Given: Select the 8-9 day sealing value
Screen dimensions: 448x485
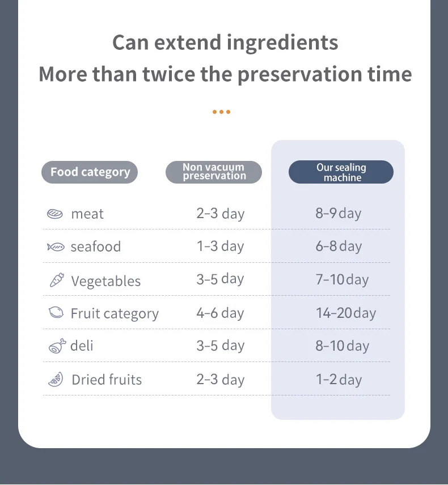Looking at the screenshot, I should tap(339, 214).
